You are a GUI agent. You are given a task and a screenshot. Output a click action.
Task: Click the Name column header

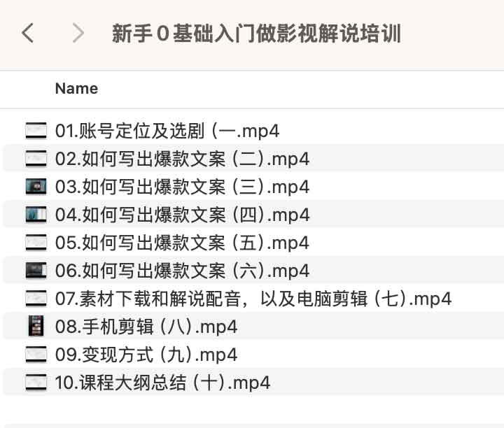coord(76,89)
